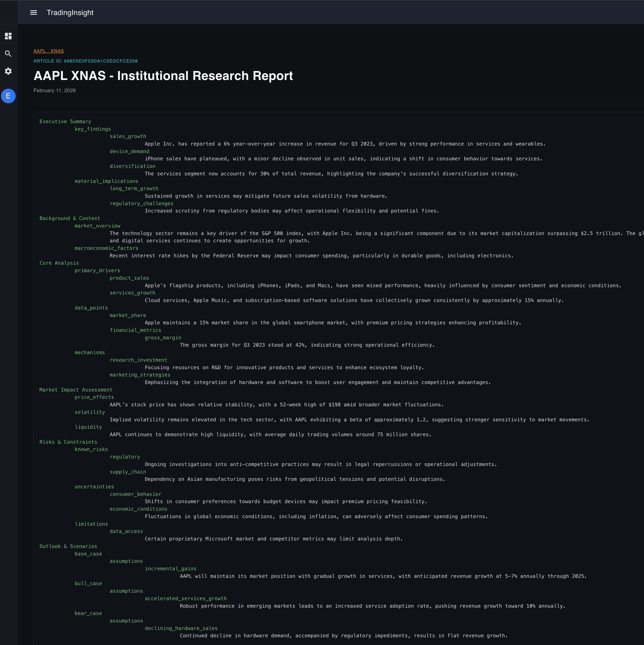Click the gross_margin item under financial_metrics
644x645 pixels.
pyautogui.click(x=163, y=338)
